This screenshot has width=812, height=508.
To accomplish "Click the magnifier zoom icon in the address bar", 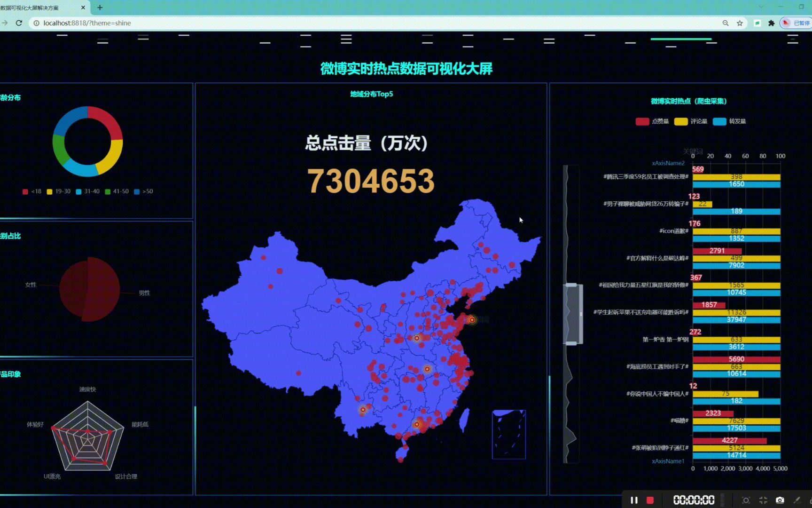I will [x=726, y=23].
